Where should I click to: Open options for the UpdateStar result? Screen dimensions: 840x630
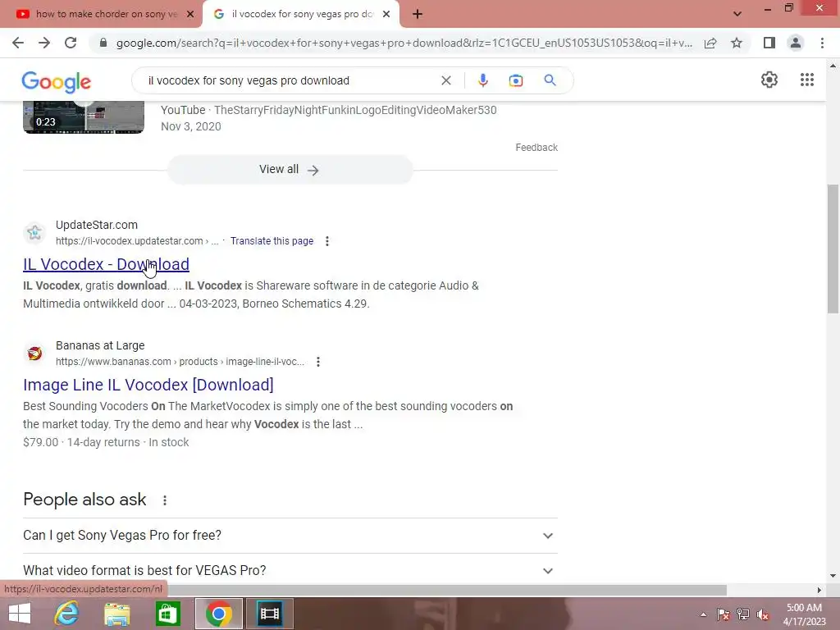coord(327,241)
